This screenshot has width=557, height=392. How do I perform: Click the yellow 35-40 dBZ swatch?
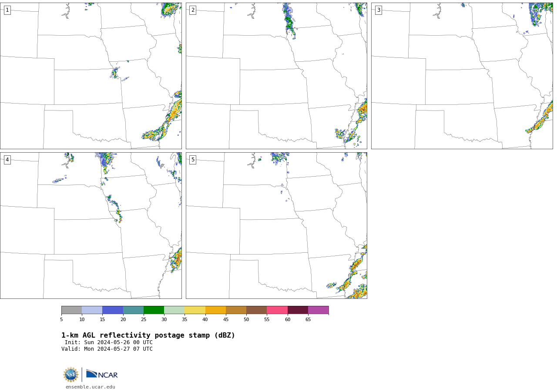(x=195, y=310)
